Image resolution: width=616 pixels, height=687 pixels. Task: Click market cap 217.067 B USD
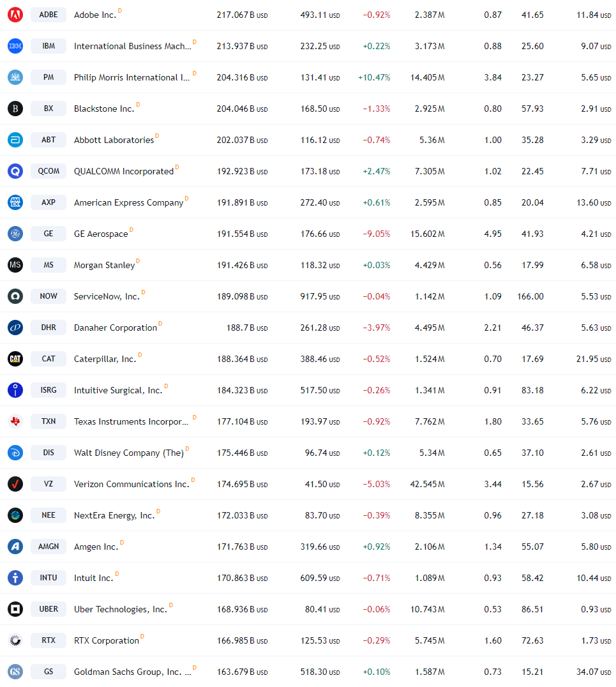pyautogui.click(x=243, y=15)
